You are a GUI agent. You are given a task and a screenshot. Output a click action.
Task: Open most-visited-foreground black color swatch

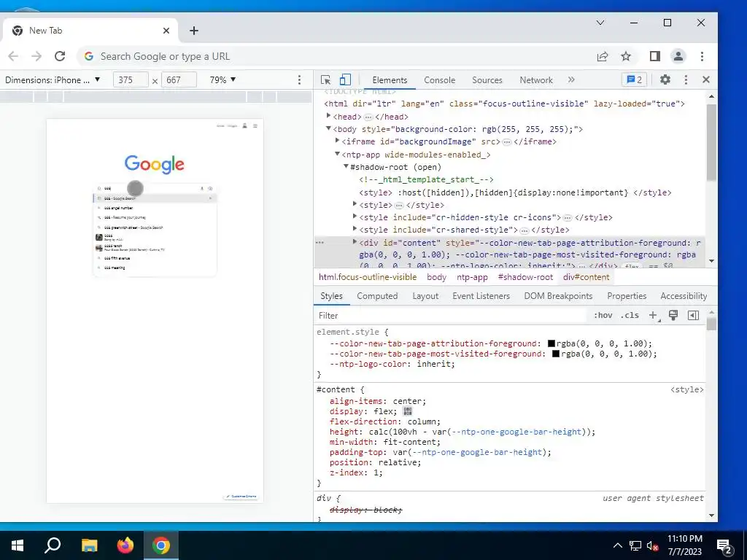coord(555,354)
